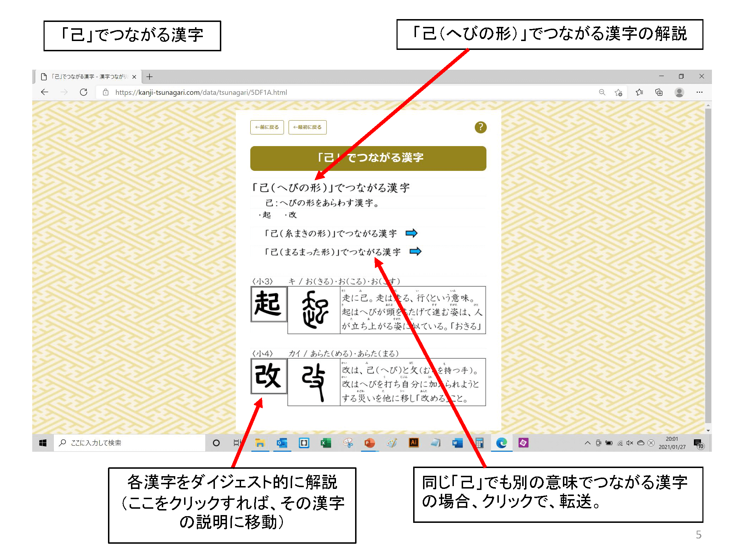Select the 「己」でつながる漢字 browser tab
This screenshot has height=560, width=747.
click(x=89, y=77)
